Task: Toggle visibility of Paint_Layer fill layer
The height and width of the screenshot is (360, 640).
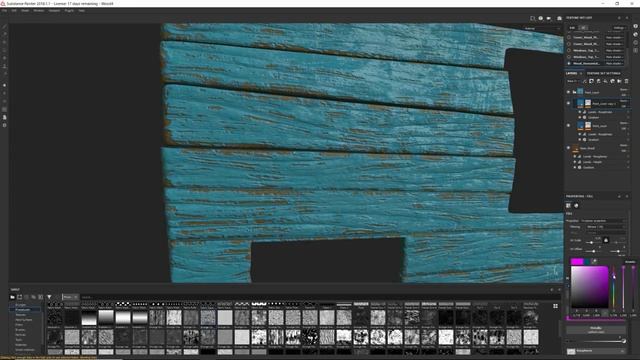Action: coord(568,126)
